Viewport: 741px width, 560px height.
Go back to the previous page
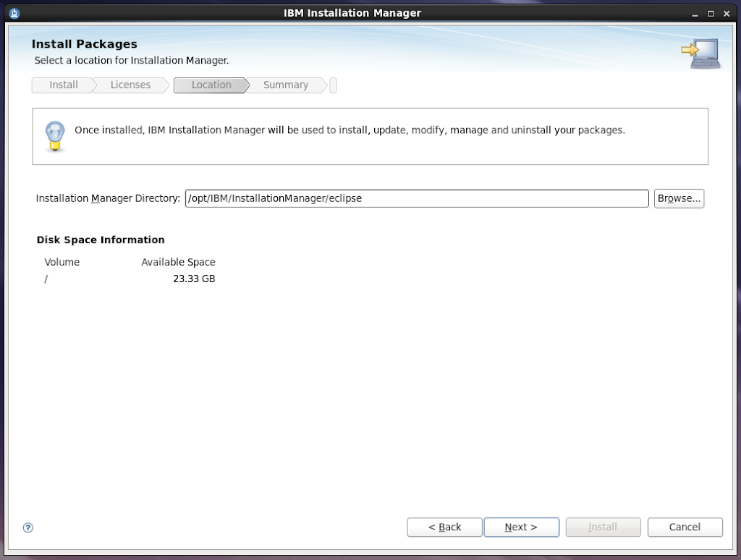pos(444,527)
